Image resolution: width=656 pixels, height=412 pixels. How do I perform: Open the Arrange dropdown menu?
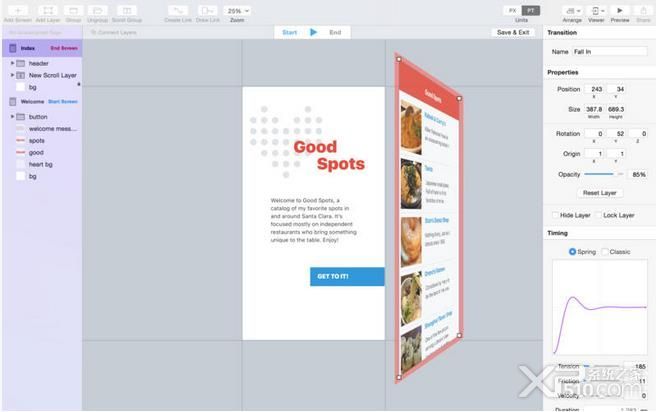(572, 10)
